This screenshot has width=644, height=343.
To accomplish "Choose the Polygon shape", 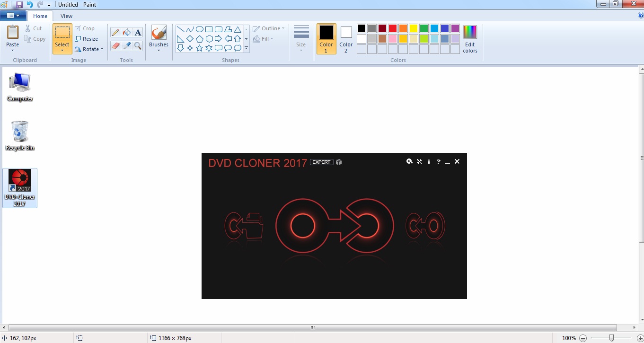I will coord(228,29).
